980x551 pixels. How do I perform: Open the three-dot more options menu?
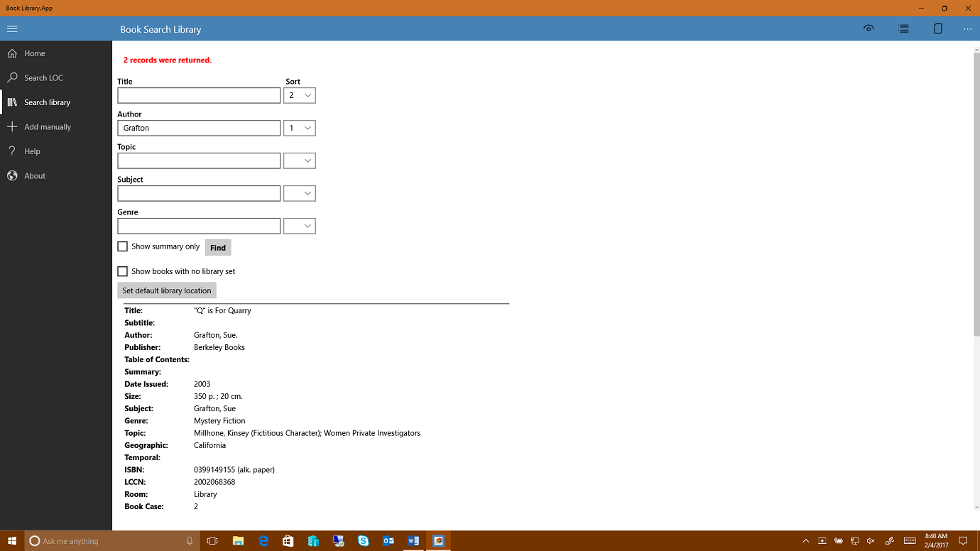[967, 29]
